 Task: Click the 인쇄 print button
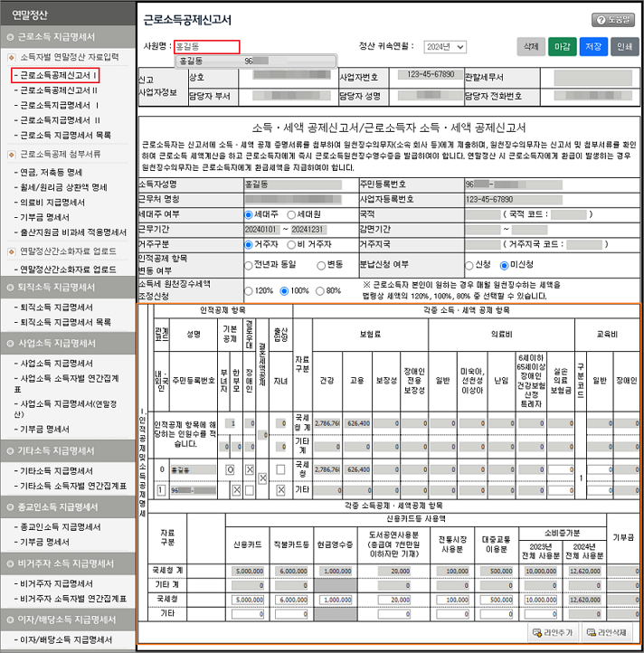tap(624, 46)
